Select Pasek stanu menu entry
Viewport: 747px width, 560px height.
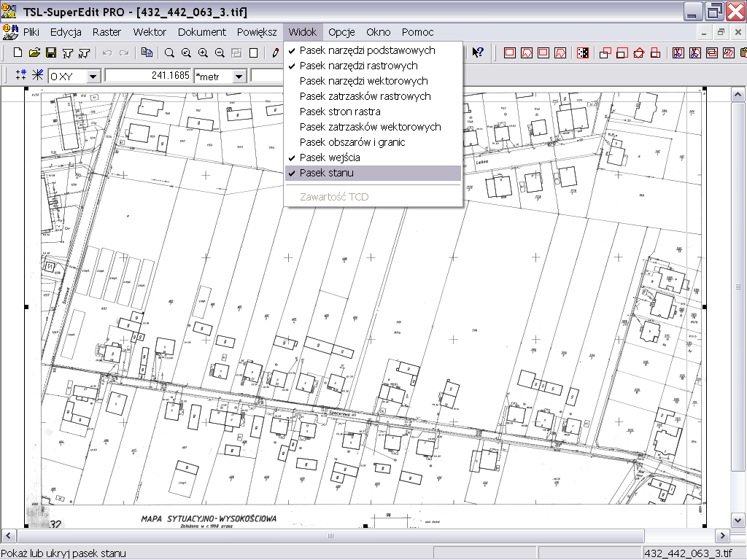(x=326, y=173)
